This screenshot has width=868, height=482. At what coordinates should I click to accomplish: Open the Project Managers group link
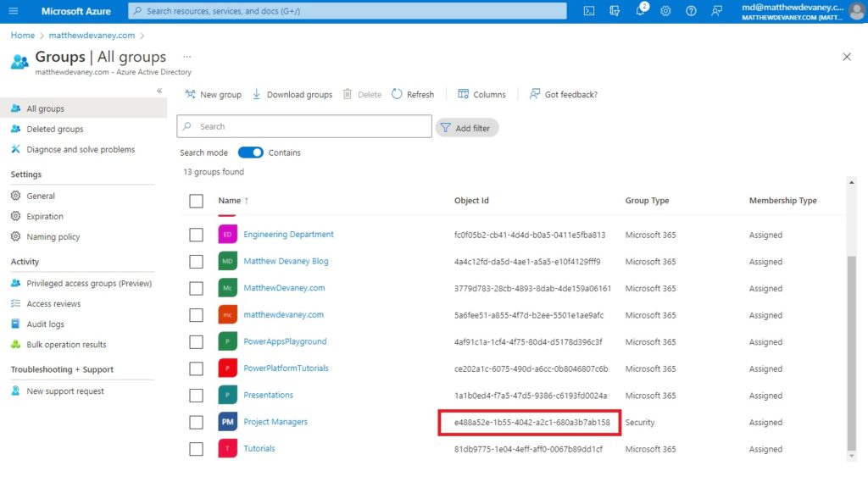click(275, 422)
